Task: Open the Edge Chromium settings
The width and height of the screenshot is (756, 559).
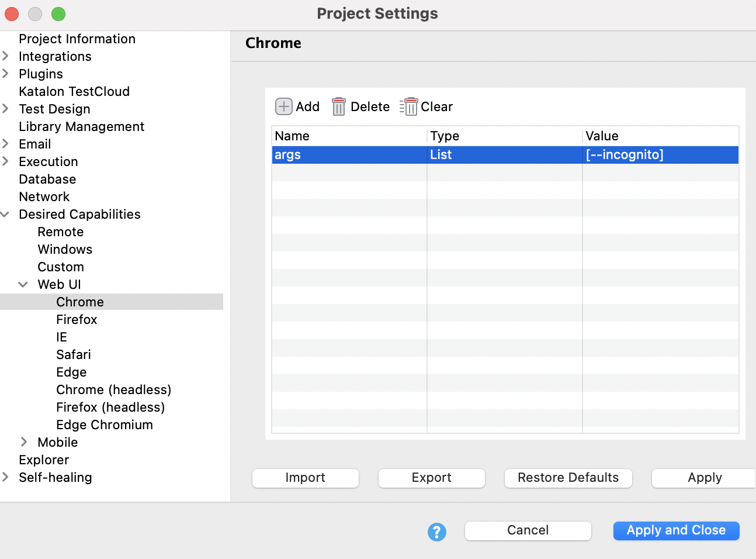Action: click(104, 425)
